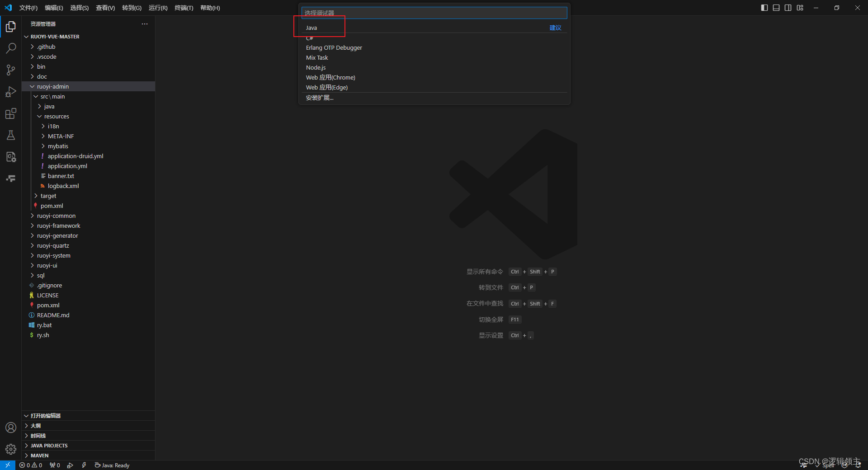Open Run and Debug view icon
The height and width of the screenshot is (470, 868).
pyautogui.click(x=11, y=92)
